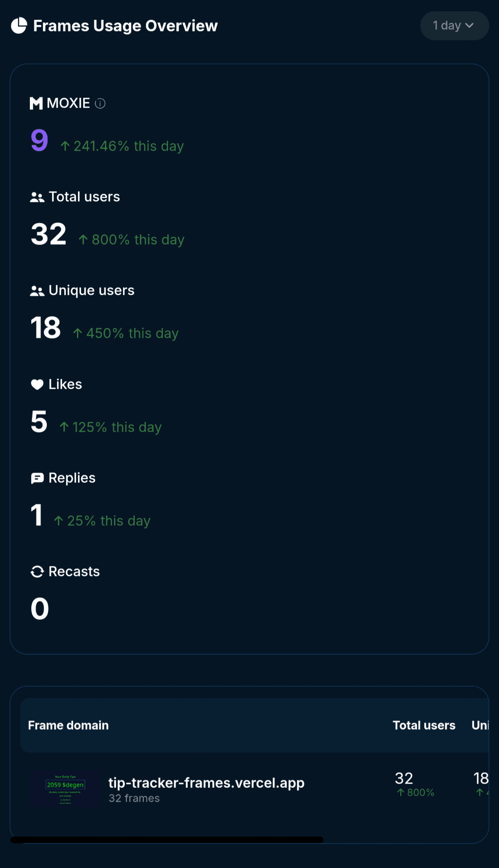
Task: Click the Total users column header
Action: click(x=424, y=725)
